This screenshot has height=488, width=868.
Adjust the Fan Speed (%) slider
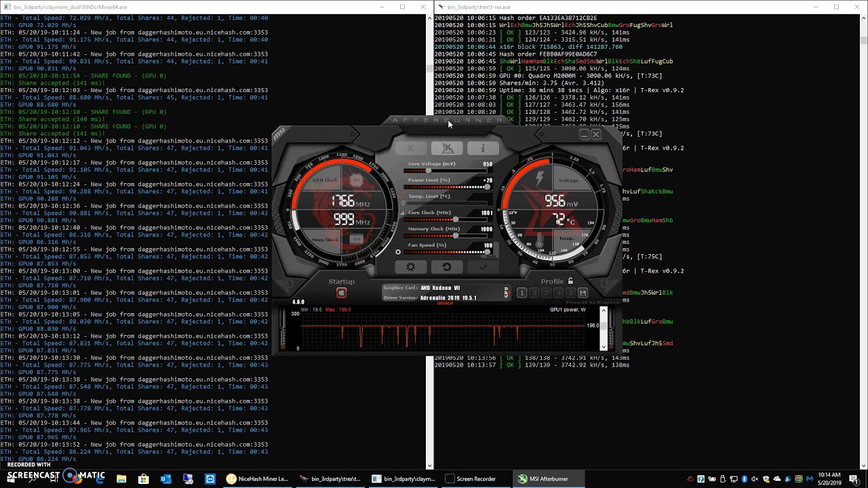pos(447,251)
